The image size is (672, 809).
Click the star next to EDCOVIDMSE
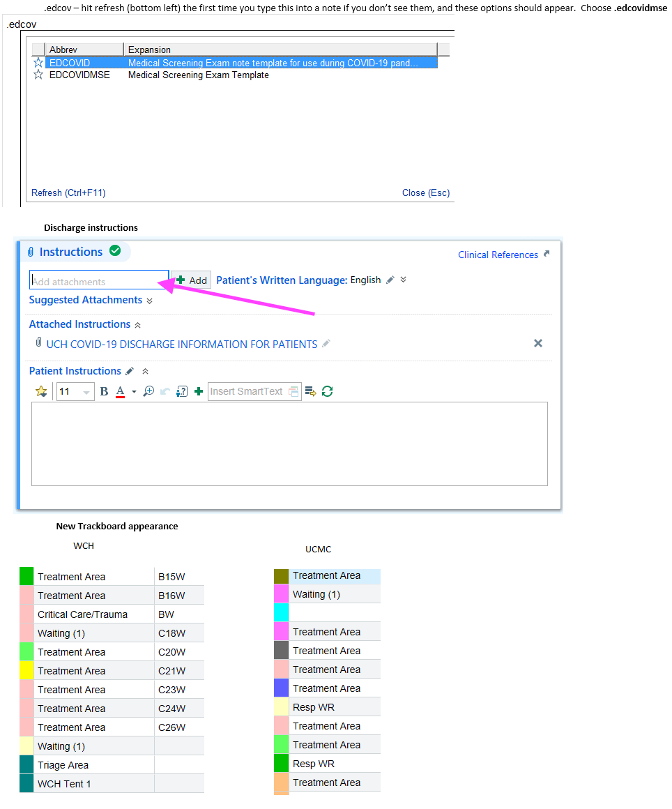[x=38, y=75]
